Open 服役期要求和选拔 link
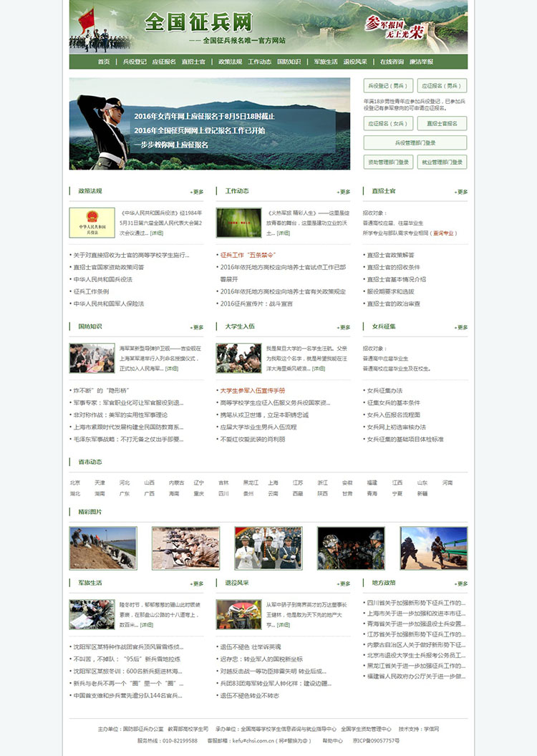The width and height of the screenshot is (537, 756). [390, 291]
